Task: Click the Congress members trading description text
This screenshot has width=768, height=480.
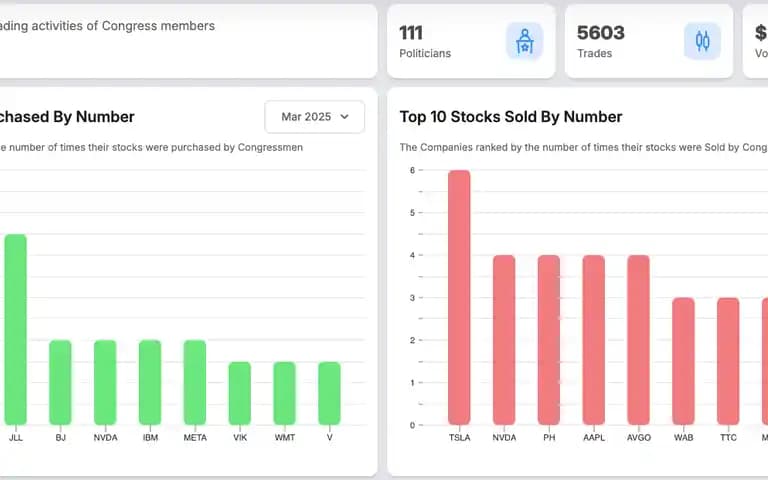Action: tap(107, 26)
